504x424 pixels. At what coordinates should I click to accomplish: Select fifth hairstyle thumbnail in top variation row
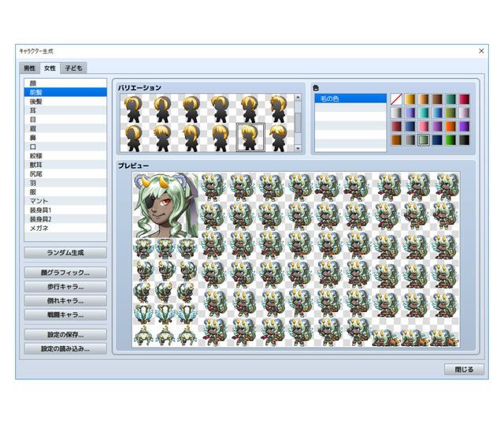tap(250, 109)
